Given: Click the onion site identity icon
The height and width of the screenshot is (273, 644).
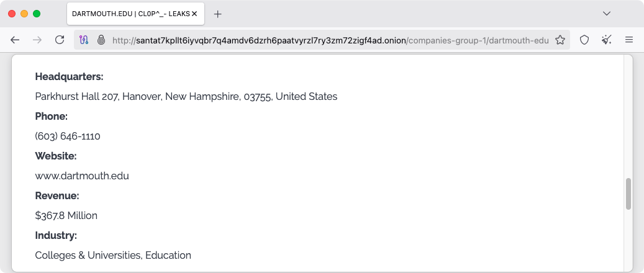Looking at the screenshot, I should tap(101, 40).
